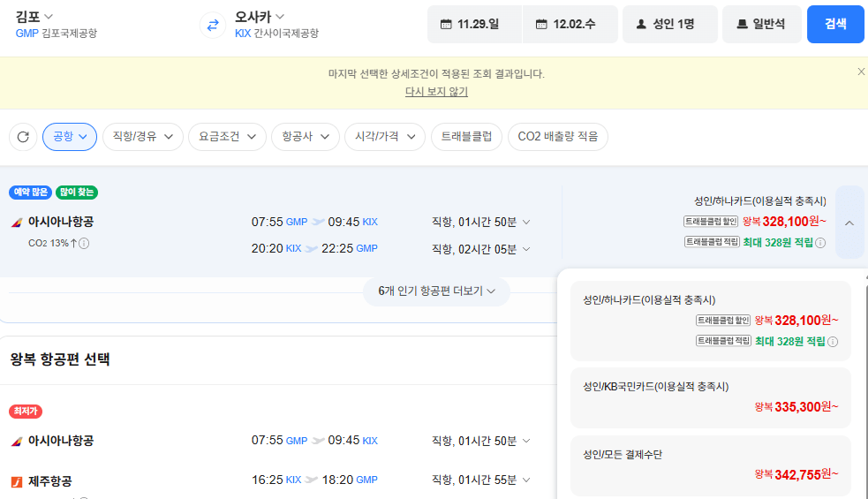Collapse the fare options panel chevron
This screenshot has height=499, width=868.
[849, 223]
